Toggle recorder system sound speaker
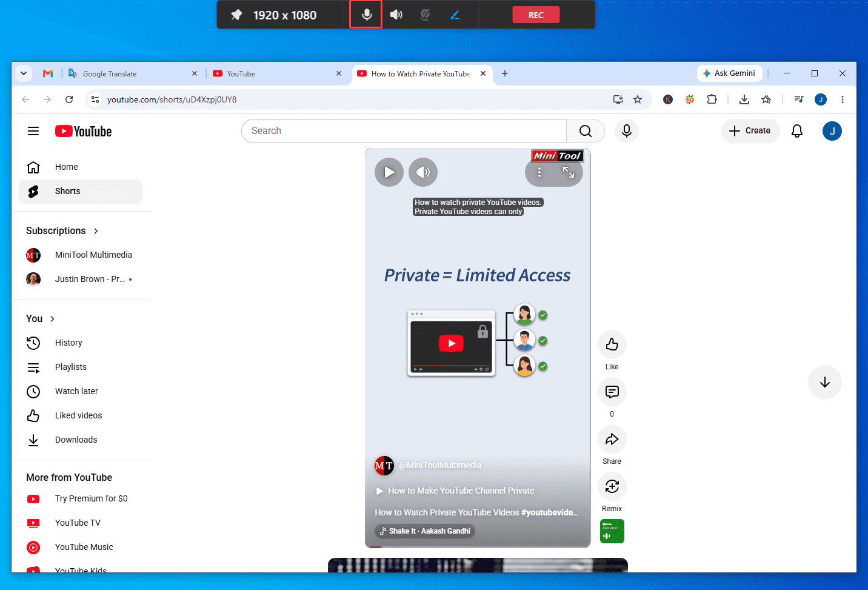The height and width of the screenshot is (590, 868). point(396,15)
